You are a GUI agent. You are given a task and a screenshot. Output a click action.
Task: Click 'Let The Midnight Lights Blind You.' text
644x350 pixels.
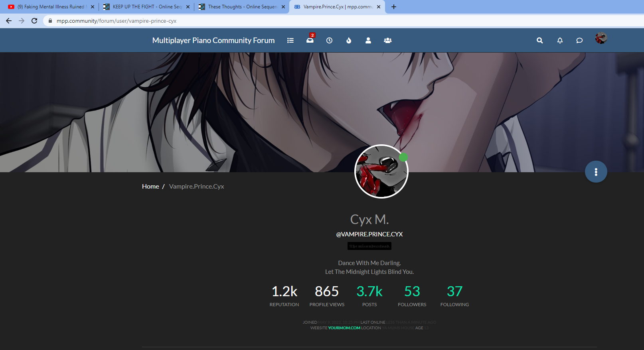coord(369,272)
